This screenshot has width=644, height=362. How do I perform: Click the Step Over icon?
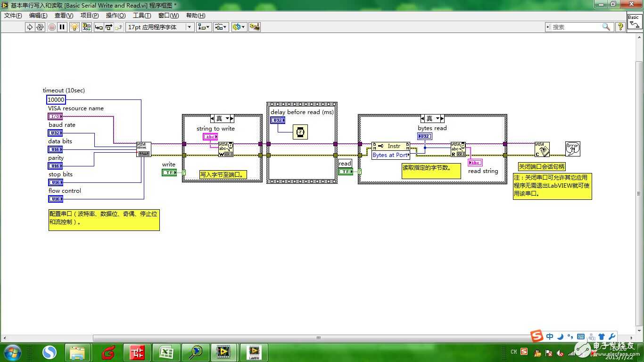109,27
